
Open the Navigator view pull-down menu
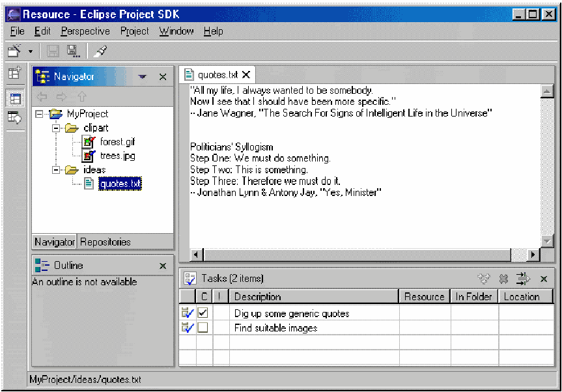click(x=143, y=76)
